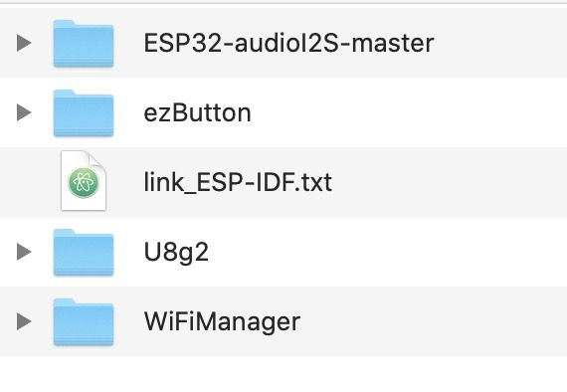Click blank space right of ezButton name
Screen dimensions: 567x392
[x=409, y=112]
